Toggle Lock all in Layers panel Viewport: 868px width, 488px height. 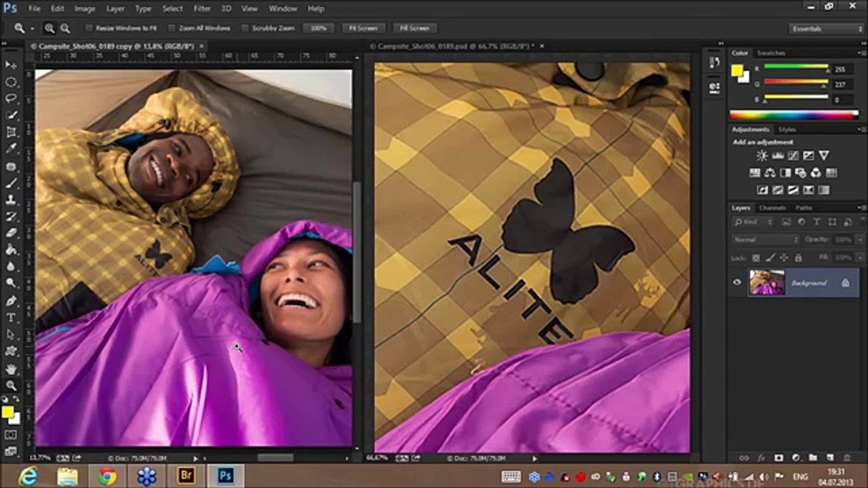click(x=798, y=258)
